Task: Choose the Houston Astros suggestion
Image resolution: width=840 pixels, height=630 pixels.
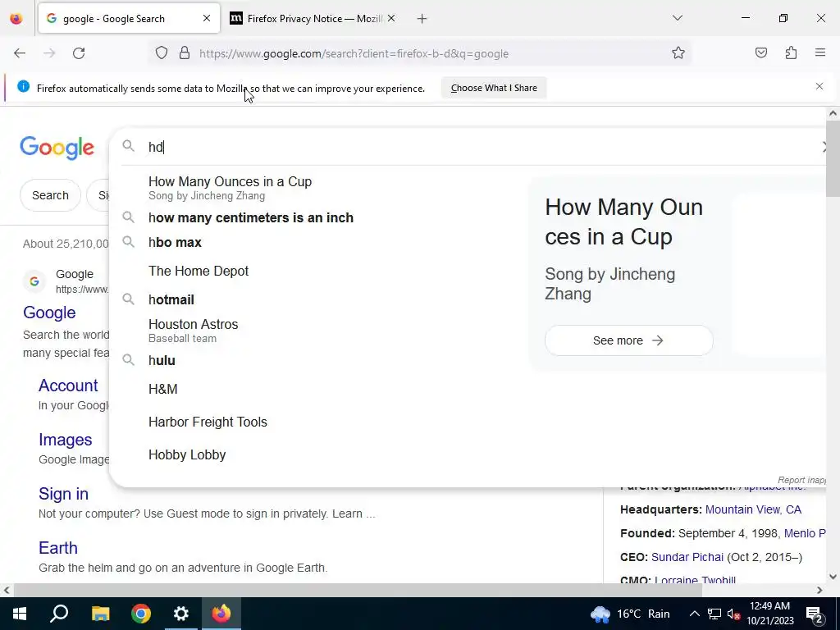Action: (193, 331)
